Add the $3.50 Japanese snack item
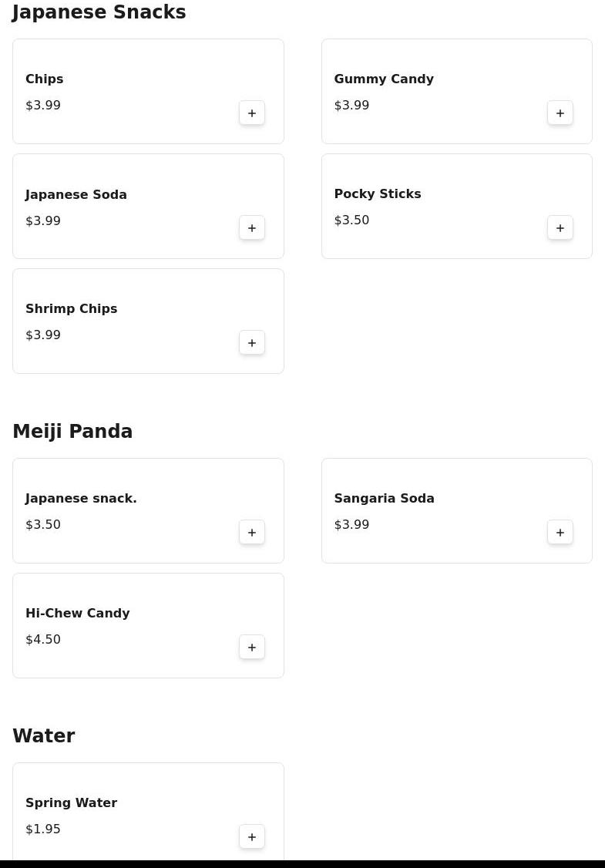The height and width of the screenshot is (868, 605). coord(252,533)
